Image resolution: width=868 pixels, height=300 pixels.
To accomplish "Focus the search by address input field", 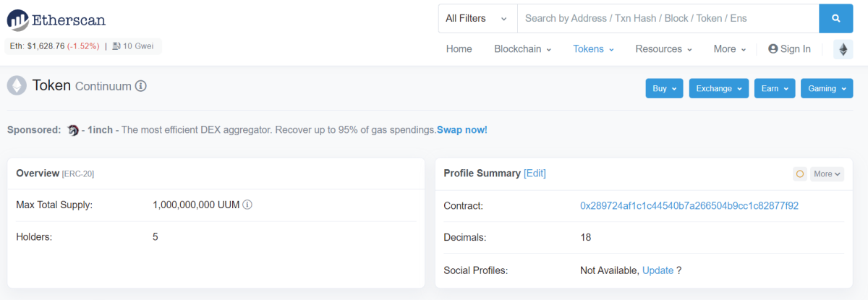I will click(668, 18).
